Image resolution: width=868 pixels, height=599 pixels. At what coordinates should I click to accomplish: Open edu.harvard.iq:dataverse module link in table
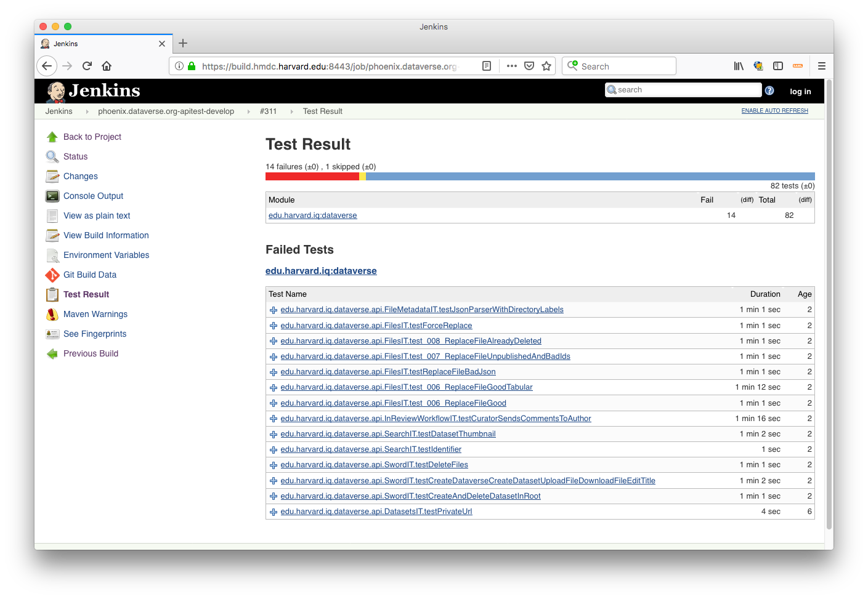pos(313,215)
